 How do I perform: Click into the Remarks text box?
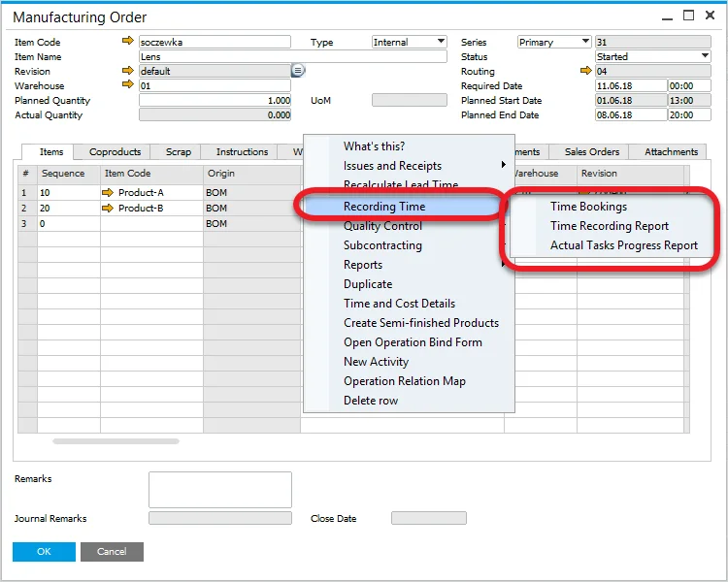click(219, 490)
